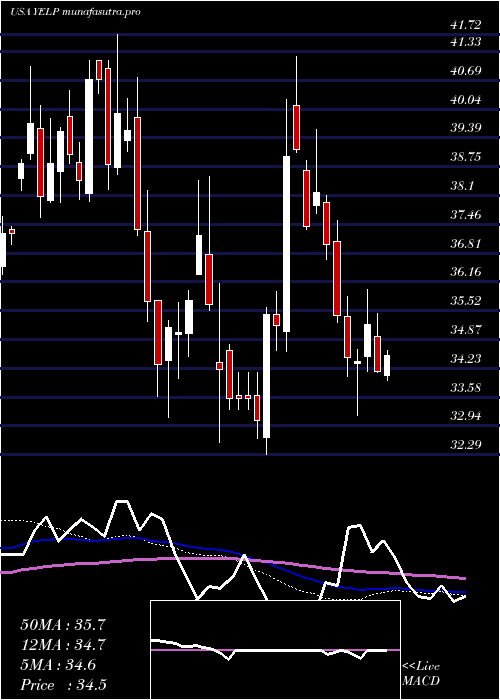
Task: Select the 40.04 price axis label
Action: click(467, 100)
